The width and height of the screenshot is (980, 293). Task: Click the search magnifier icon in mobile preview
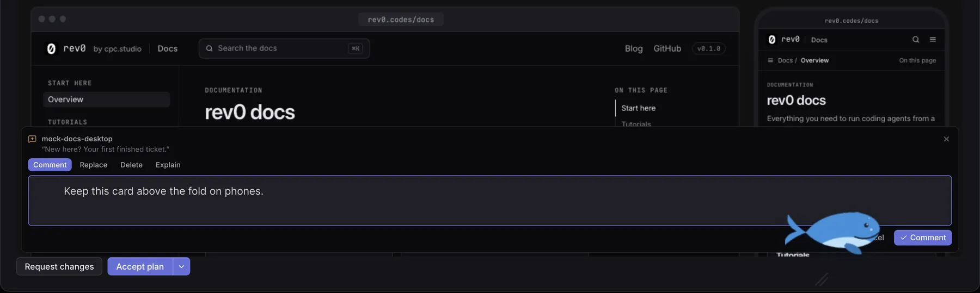(x=916, y=39)
